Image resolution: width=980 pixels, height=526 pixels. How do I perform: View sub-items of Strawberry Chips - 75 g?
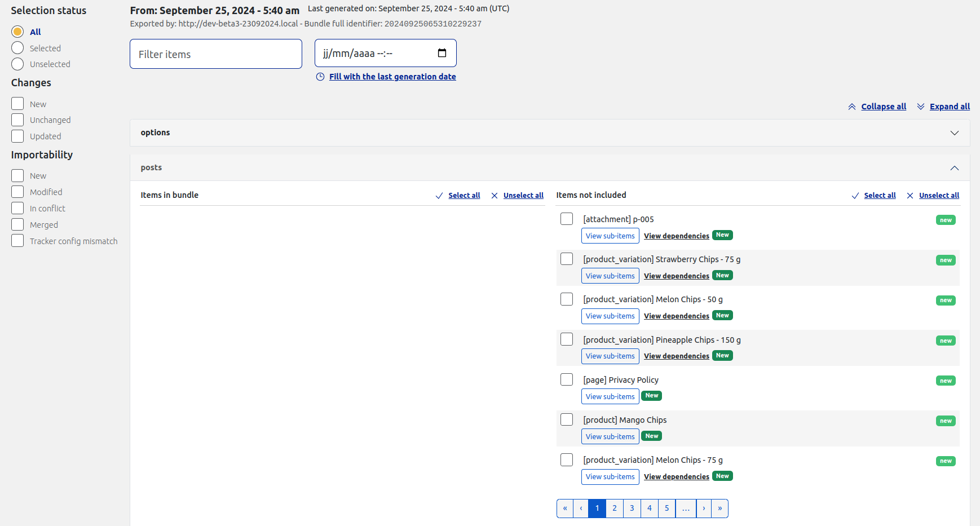[610, 276]
